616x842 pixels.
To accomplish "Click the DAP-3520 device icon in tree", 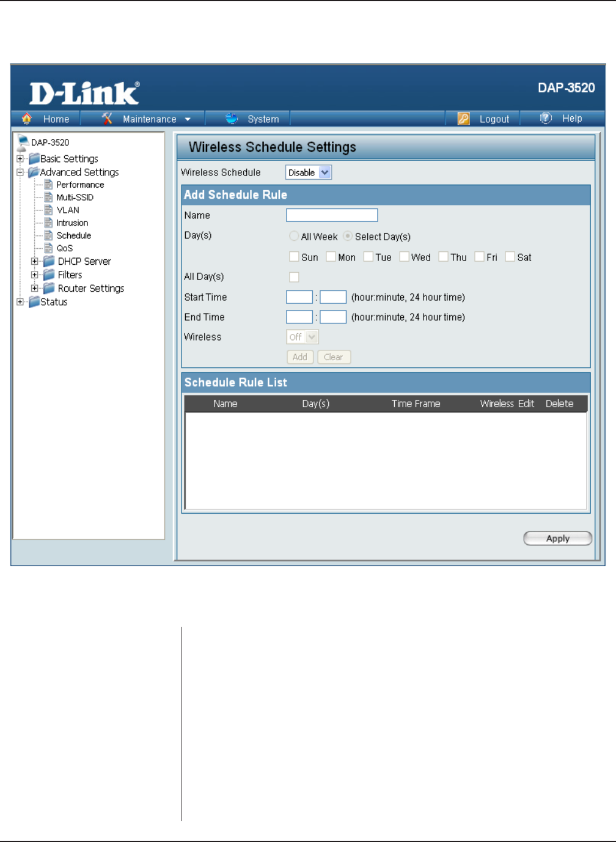I will click(x=23, y=143).
